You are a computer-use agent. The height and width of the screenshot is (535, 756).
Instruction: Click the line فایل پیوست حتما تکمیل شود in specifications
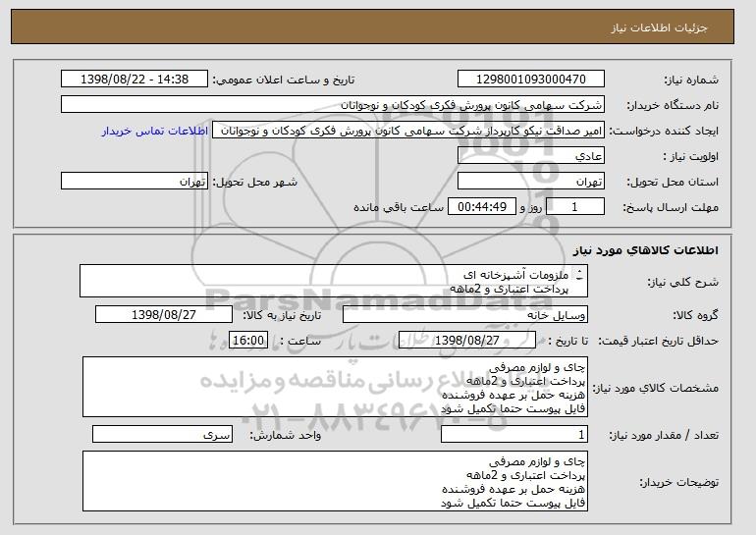pos(513,408)
